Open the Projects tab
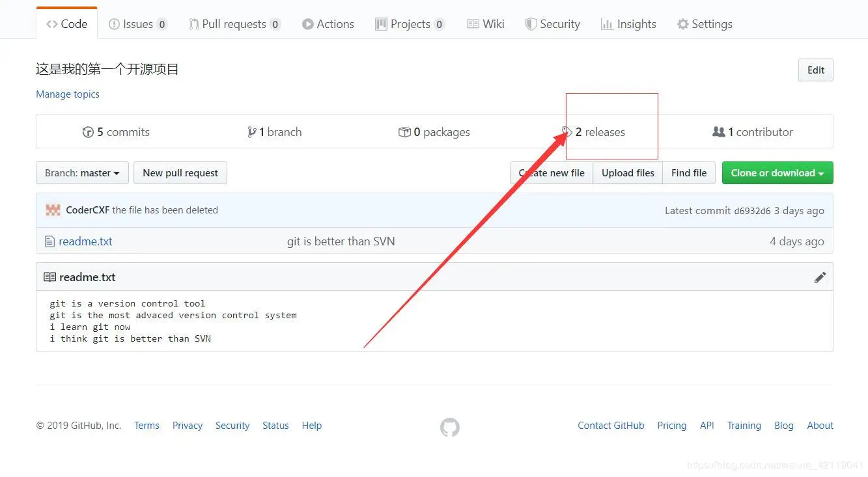This screenshot has height=477, width=868. 410,24
